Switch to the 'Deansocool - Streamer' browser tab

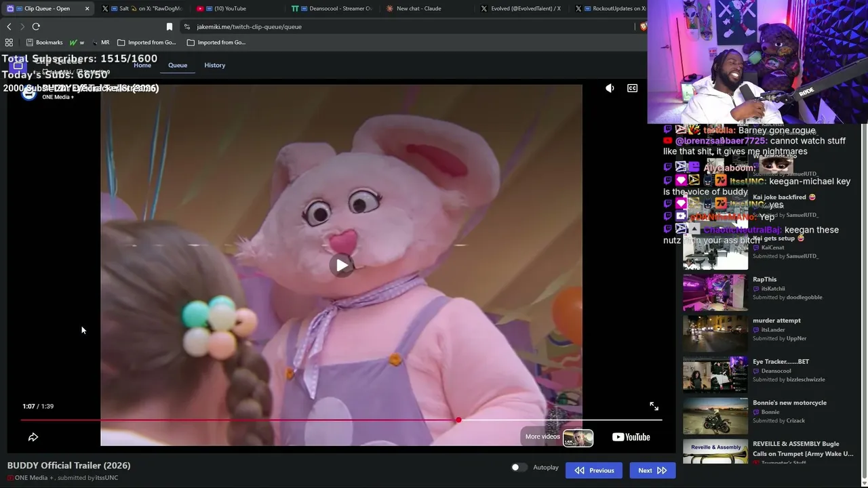click(331, 9)
